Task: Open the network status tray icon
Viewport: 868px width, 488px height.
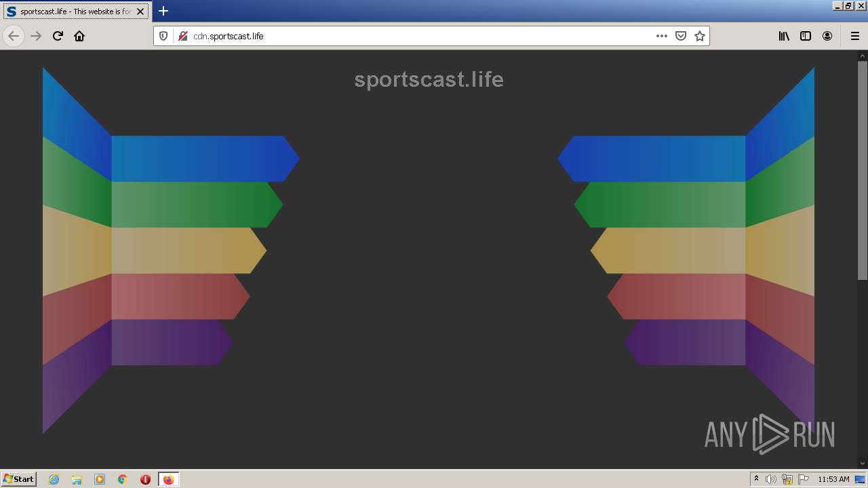Action: coord(787,479)
